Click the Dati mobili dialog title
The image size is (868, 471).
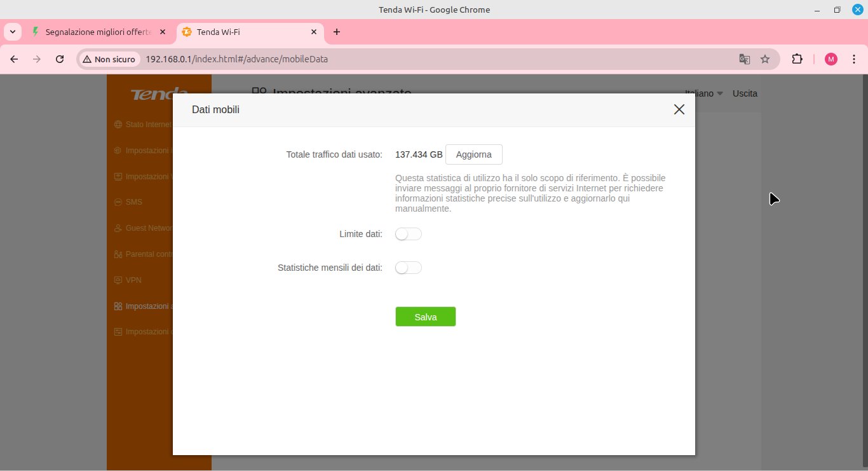tap(216, 110)
